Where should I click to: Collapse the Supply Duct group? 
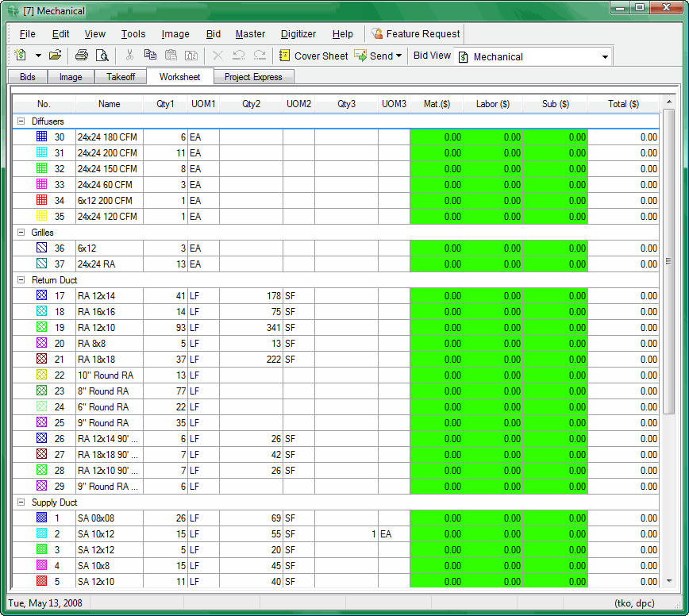(21, 502)
